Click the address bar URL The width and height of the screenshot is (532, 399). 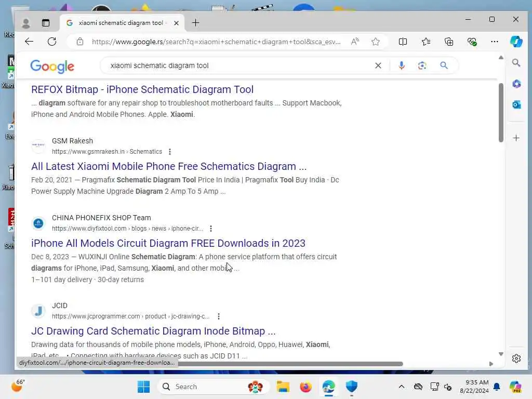coord(216,42)
